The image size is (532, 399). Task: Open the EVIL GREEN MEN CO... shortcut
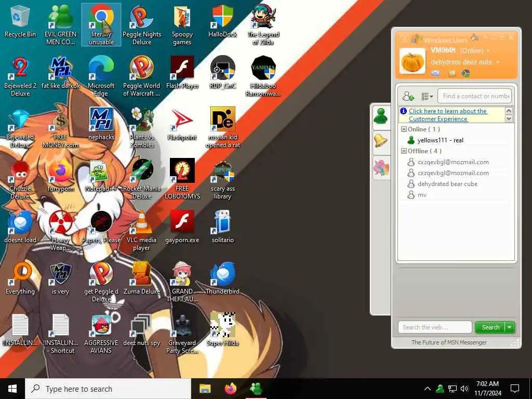(x=60, y=25)
